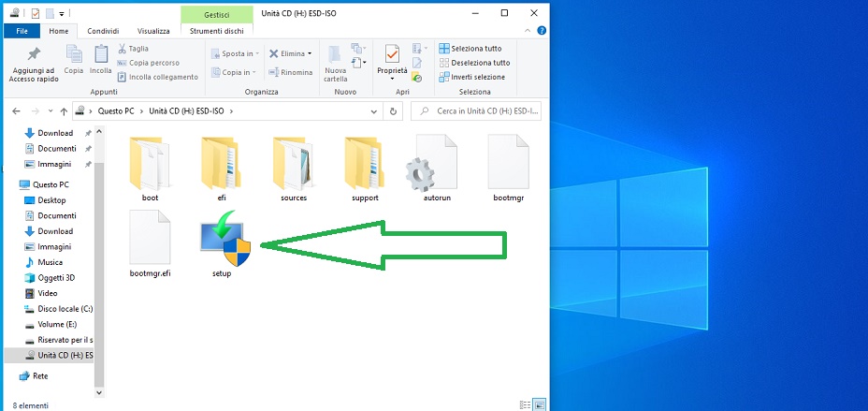868x411 pixels.
Task: Open address bar history dropdown
Action: 374,111
